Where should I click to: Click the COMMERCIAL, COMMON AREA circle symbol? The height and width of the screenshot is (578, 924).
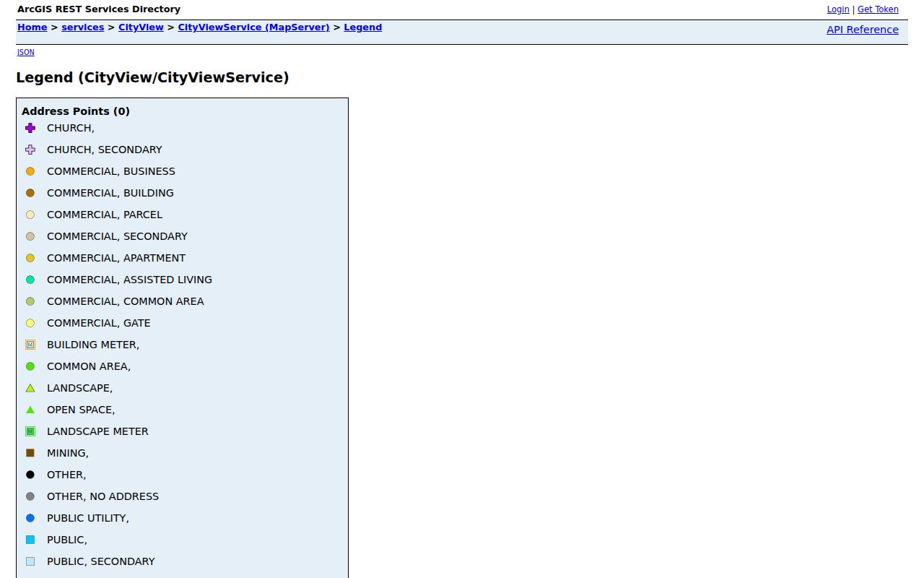pos(30,301)
